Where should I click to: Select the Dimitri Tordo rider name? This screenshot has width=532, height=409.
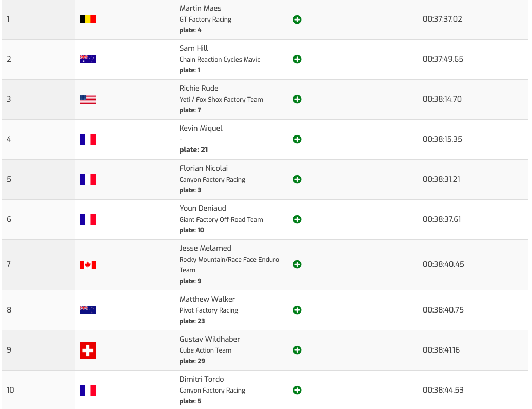coord(202,379)
